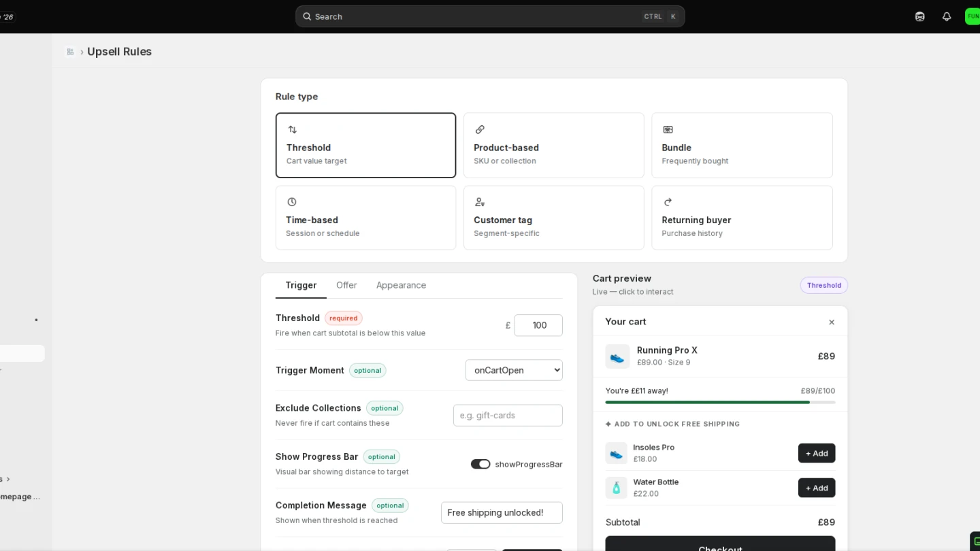Click the purple Threshold badge by Cart preview
The width and height of the screenshot is (980, 551).
tap(823, 286)
